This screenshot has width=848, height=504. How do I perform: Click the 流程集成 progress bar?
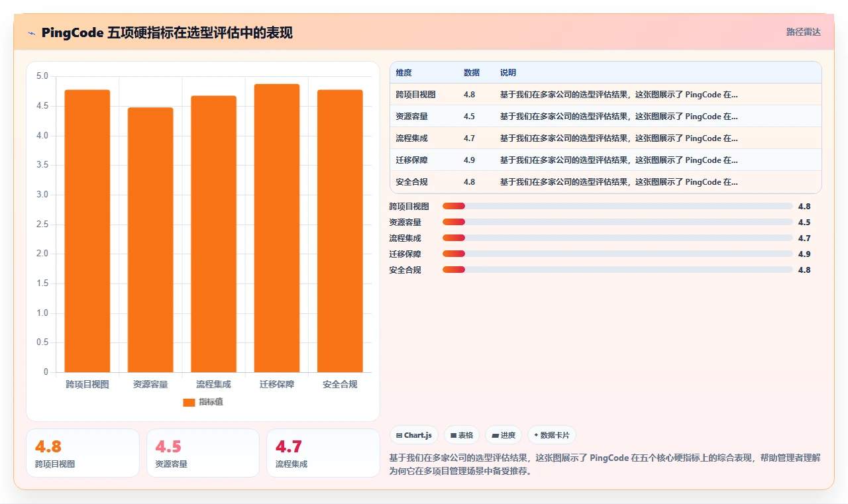tap(617, 238)
